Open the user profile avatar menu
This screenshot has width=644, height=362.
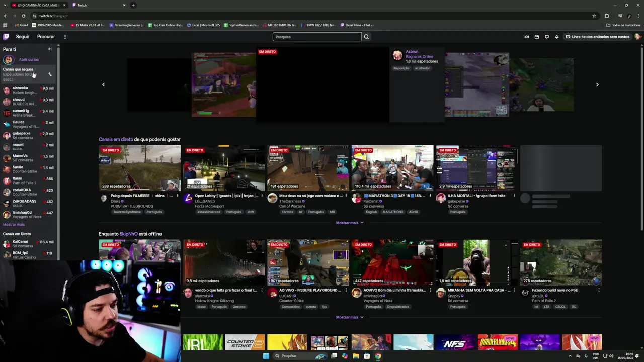coord(637,37)
